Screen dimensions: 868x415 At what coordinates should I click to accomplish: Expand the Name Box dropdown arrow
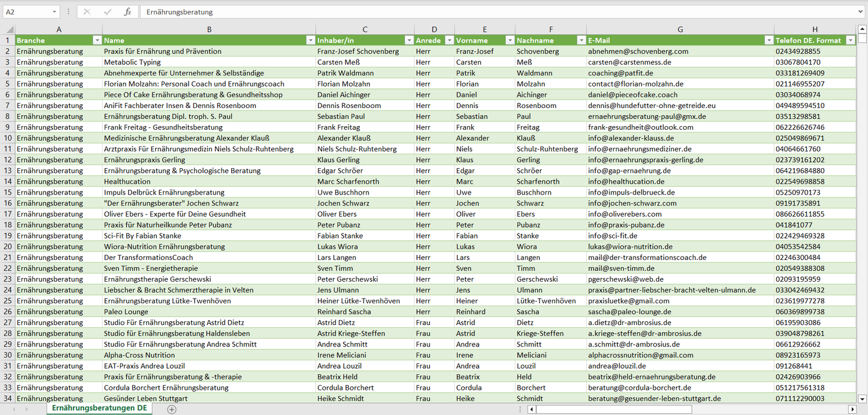[54, 12]
